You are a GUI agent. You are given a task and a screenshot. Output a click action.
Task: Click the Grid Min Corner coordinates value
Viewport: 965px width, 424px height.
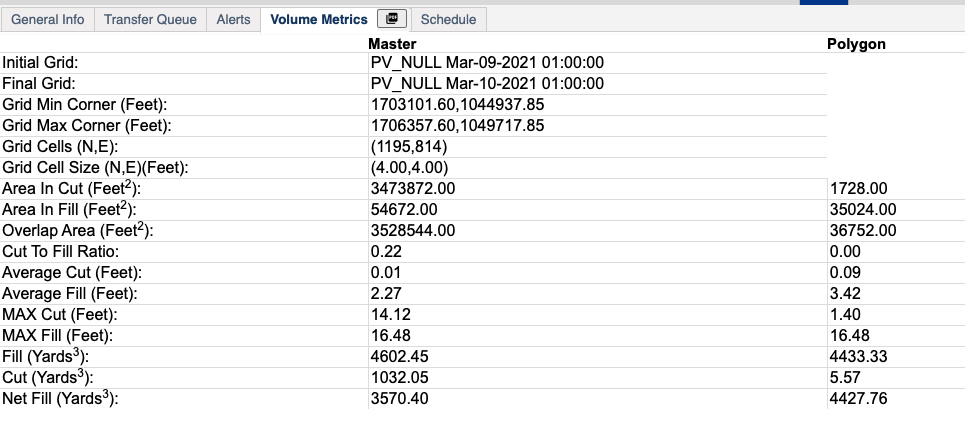pyautogui.click(x=457, y=105)
